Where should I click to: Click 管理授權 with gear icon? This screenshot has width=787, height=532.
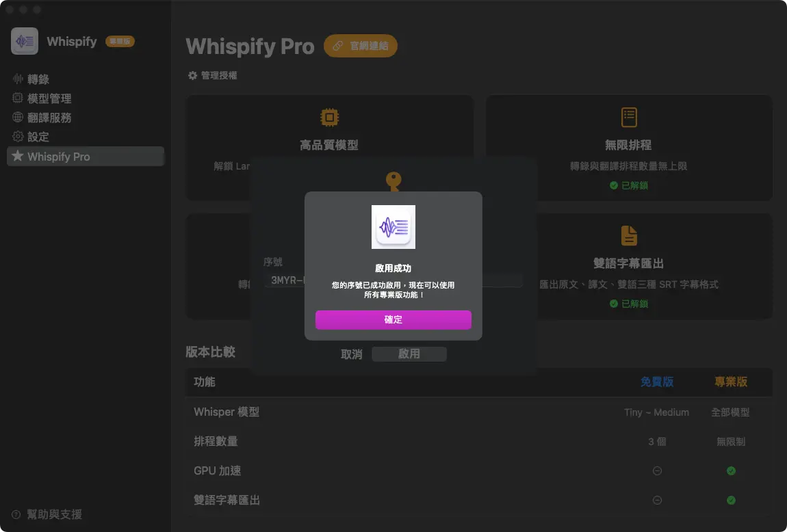(213, 75)
